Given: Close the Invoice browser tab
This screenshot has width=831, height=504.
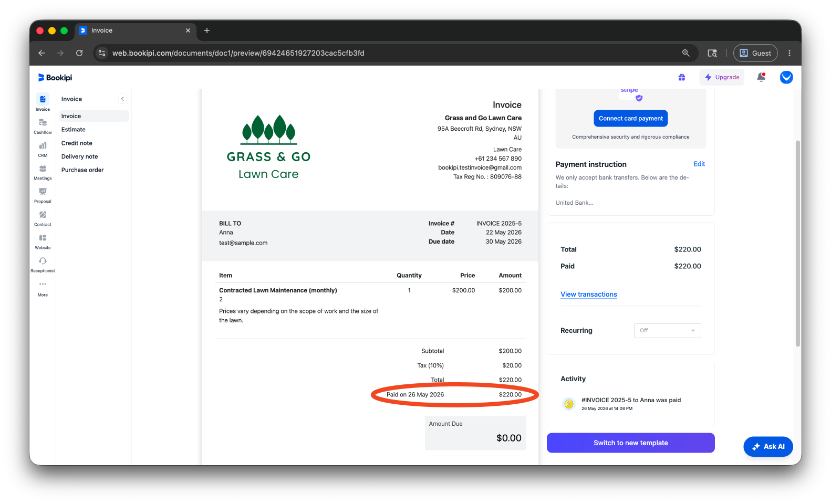Looking at the screenshot, I should click(x=188, y=30).
